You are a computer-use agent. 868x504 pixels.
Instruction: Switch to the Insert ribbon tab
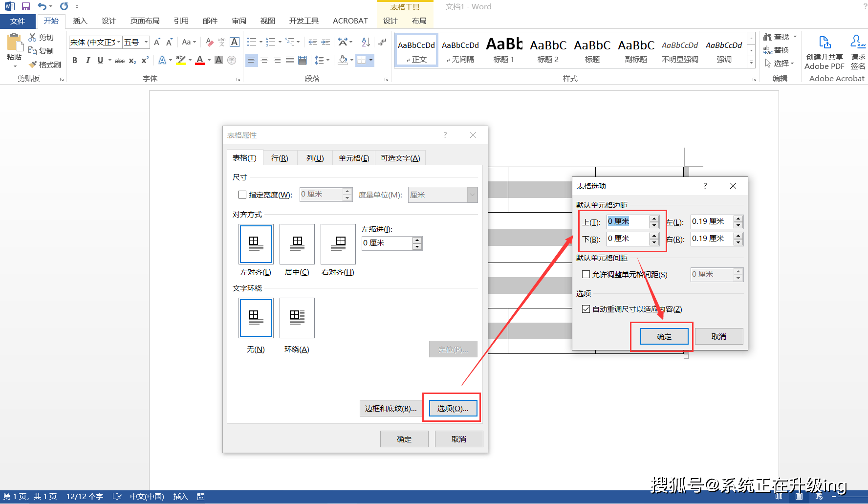80,21
